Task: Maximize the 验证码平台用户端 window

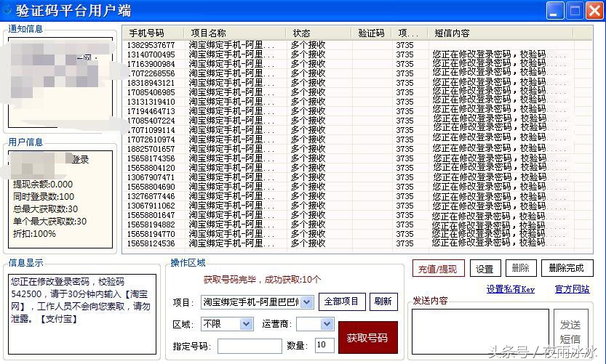Action: 575,10
